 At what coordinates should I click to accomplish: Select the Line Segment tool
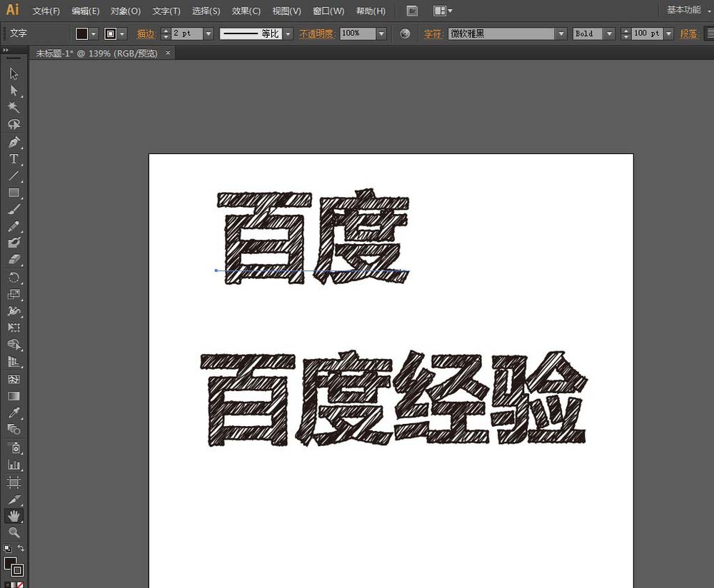point(14,176)
